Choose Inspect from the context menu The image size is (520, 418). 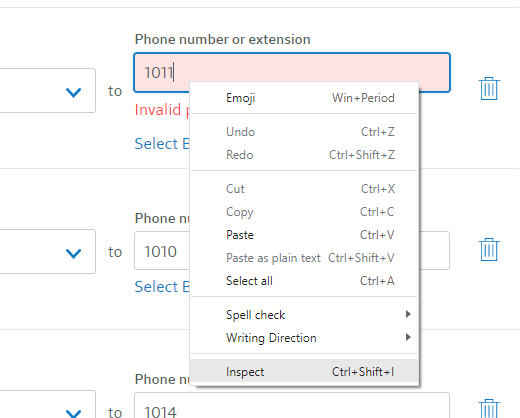[x=304, y=371]
